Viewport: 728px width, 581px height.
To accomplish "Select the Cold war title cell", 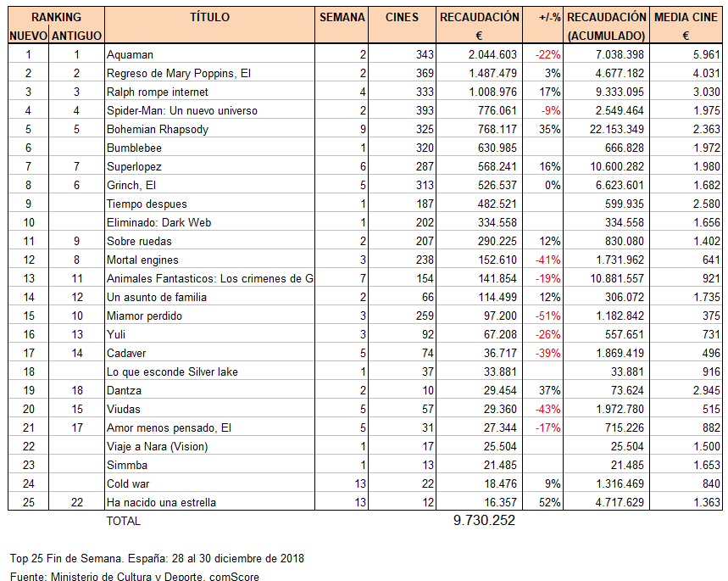I will pyautogui.click(x=131, y=484).
